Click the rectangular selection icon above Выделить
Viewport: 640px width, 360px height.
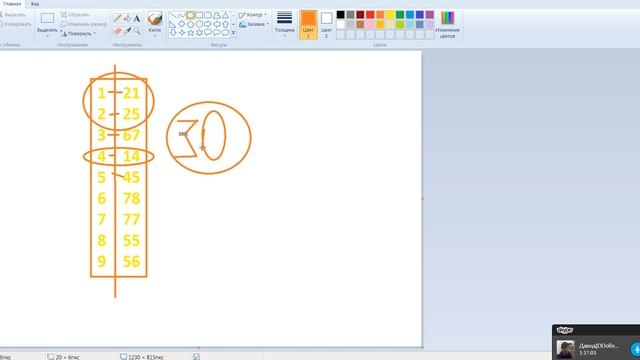47,18
